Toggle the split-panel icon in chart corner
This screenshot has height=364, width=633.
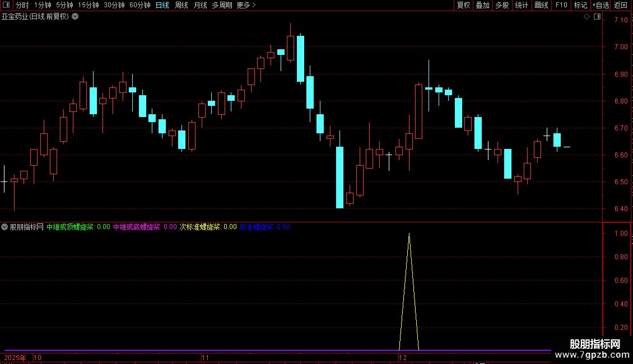(597, 17)
